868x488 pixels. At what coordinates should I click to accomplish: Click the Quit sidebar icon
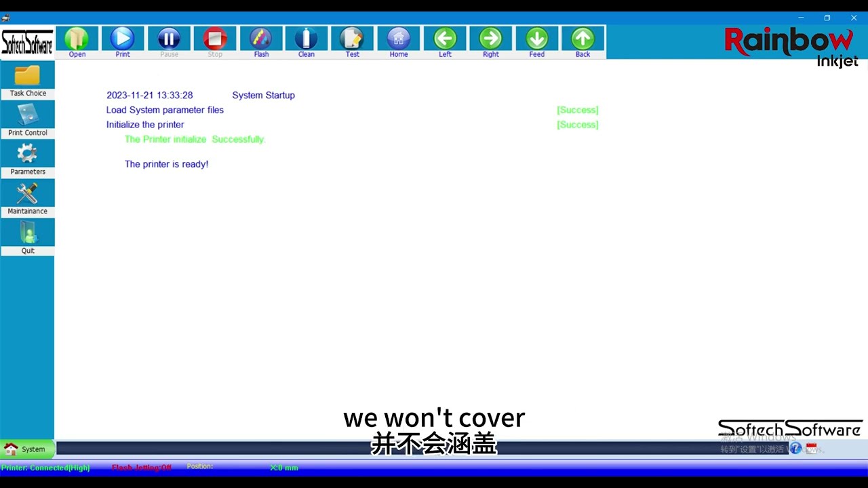click(28, 237)
